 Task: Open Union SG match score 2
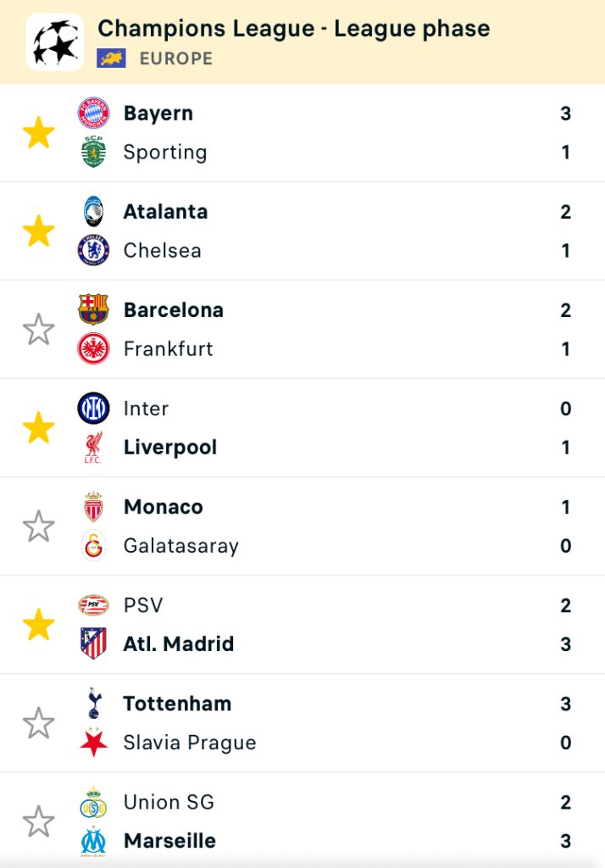tap(565, 802)
